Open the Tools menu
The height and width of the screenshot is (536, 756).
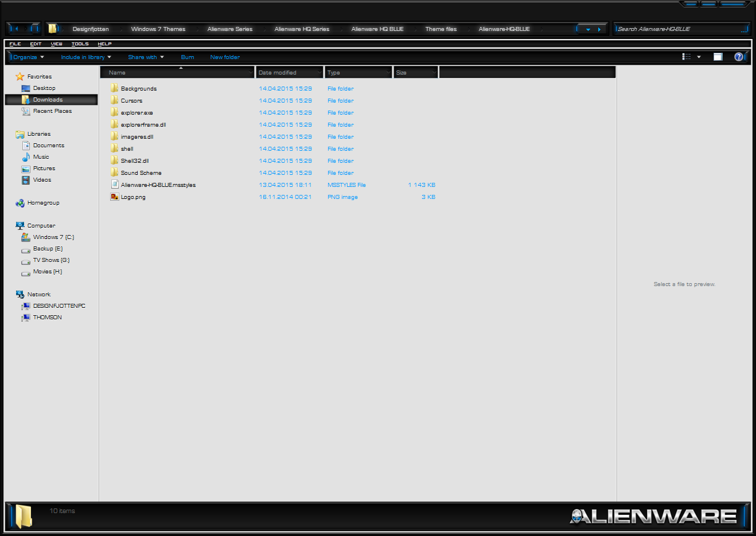[x=80, y=44]
